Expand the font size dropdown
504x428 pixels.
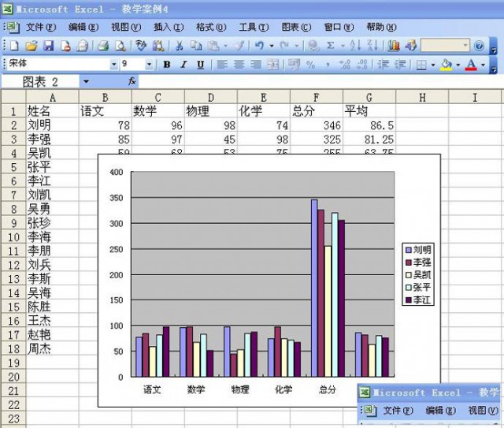[150, 65]
